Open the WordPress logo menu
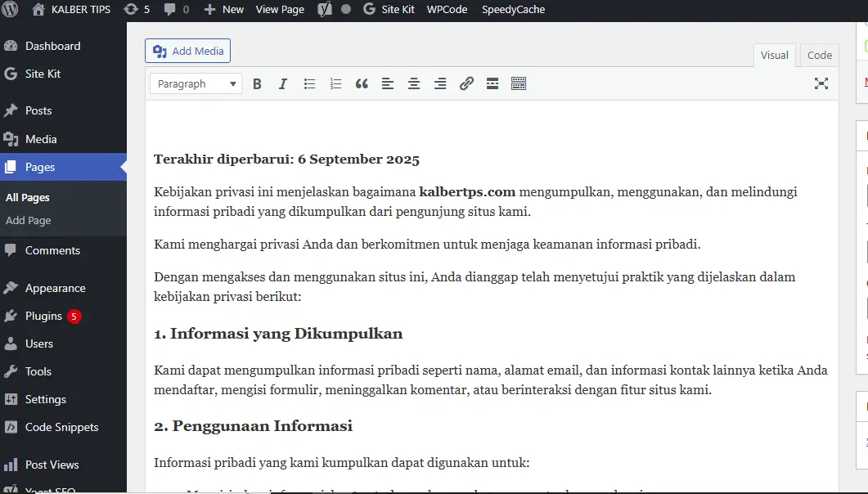Screen dimensions: 868x494 click(10, 10)
